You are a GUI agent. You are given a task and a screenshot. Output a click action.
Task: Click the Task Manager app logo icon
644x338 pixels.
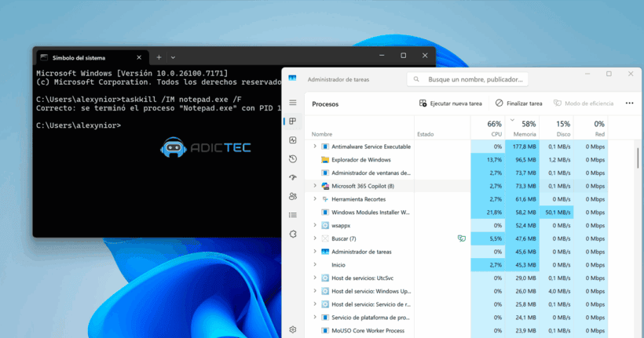(x=292, y=78)
